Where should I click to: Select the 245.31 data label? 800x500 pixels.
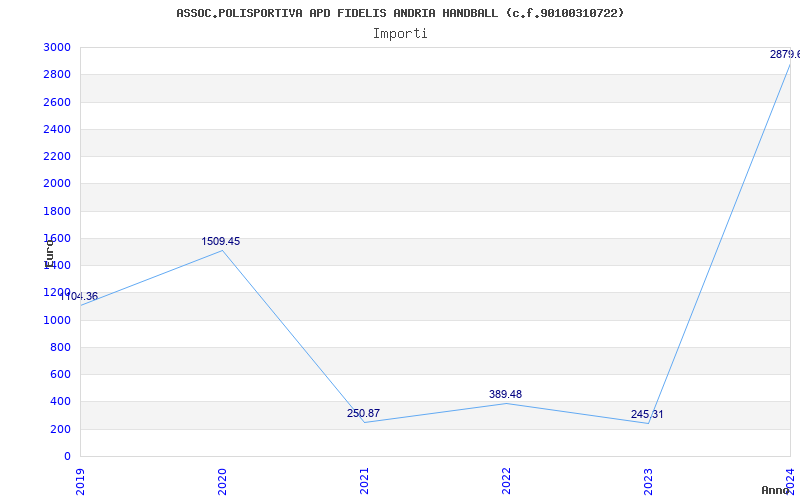(647, 414)
